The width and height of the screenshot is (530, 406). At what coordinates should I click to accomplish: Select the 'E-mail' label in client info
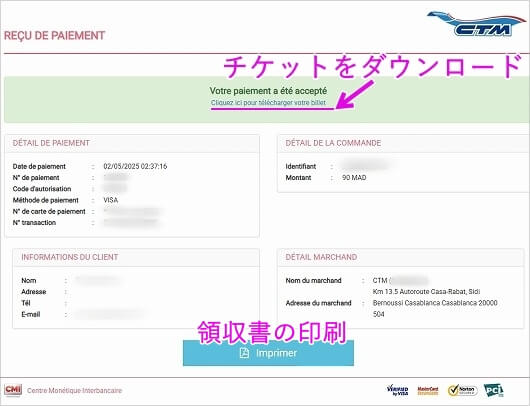point(31,314)
